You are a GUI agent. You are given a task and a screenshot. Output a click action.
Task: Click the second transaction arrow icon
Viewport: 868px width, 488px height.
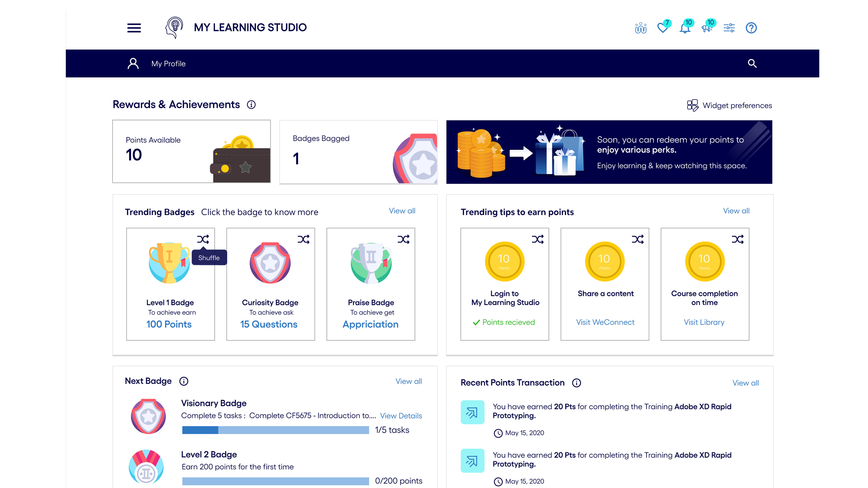point(472,461)
